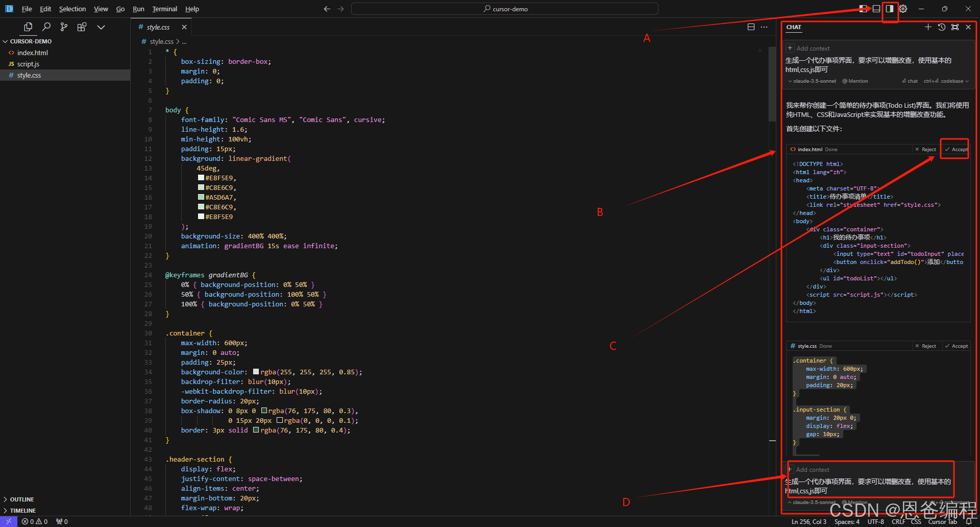Open remote window indicator in status bar
The image size is (980, 527).
coord(9,521)
